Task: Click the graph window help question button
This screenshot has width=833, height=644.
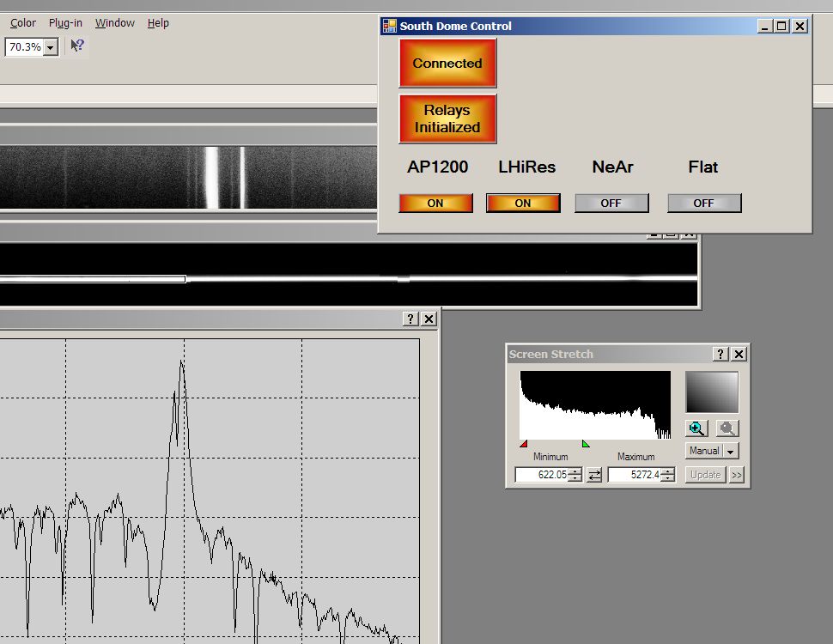Action: pos(410,319)
